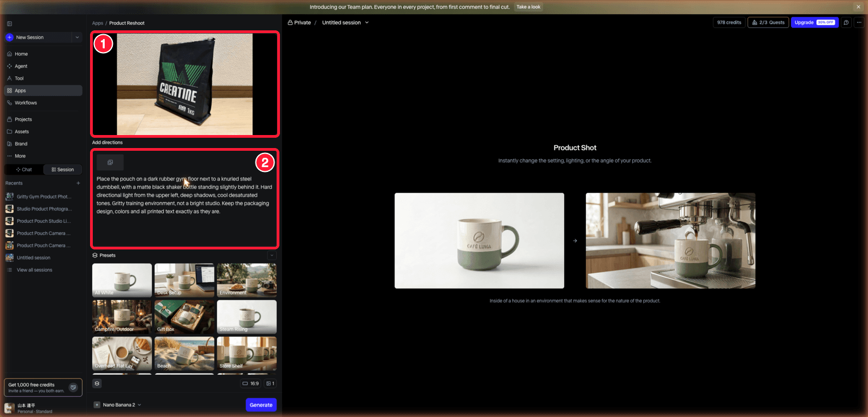Open Untitled session in the Recents list

pos(43,258)
